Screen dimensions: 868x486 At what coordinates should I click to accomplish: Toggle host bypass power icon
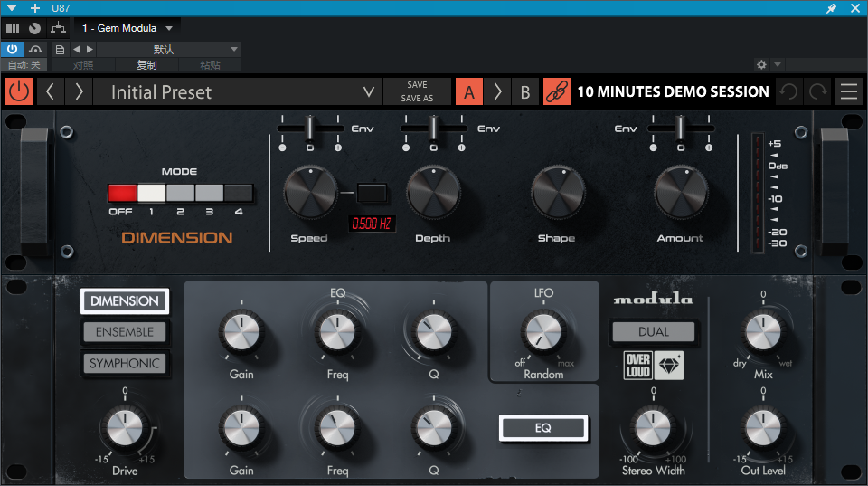(12, 49)
